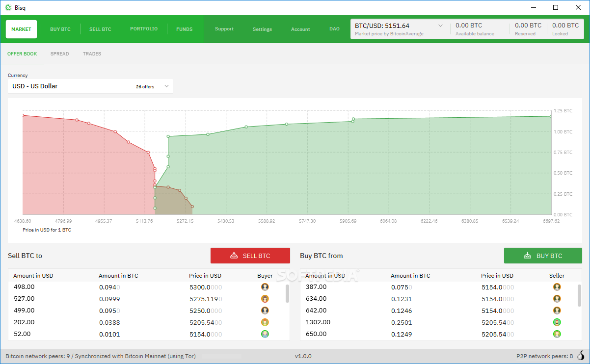
Task: Sort sell table by Amount in USD header
Action: pos(33,276)
